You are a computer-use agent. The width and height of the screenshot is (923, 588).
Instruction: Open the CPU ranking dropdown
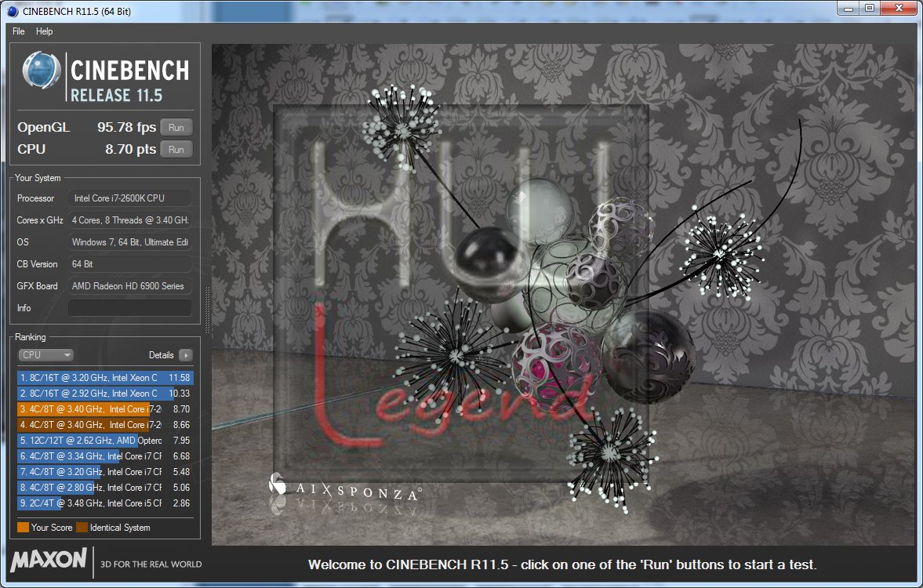click(45, 355)
